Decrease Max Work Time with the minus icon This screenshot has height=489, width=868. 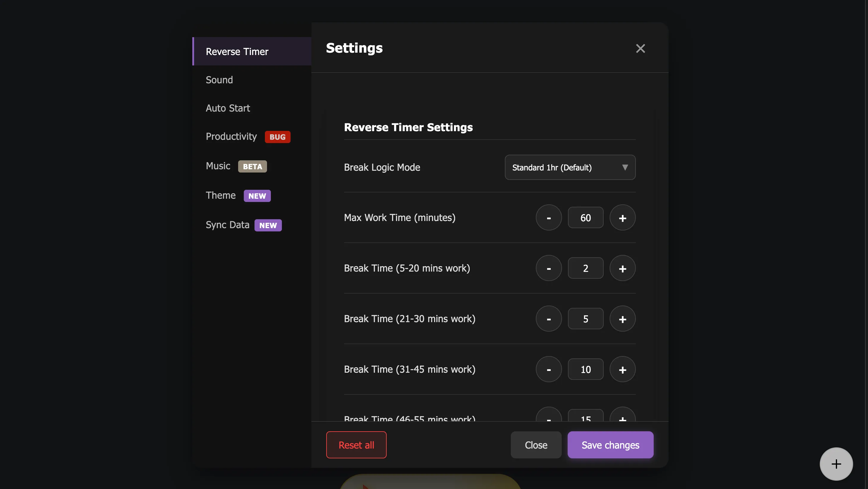[548, 217]
